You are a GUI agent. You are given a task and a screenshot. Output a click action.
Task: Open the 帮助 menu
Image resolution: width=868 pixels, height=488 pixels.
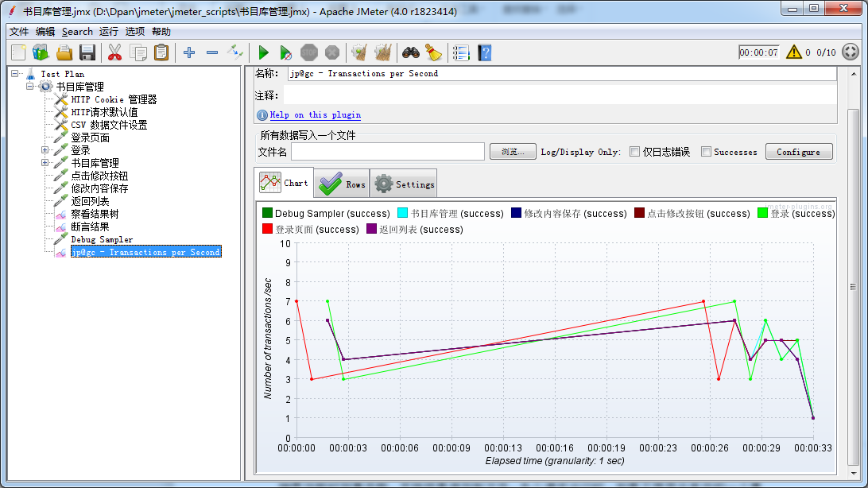coord(161,32)
